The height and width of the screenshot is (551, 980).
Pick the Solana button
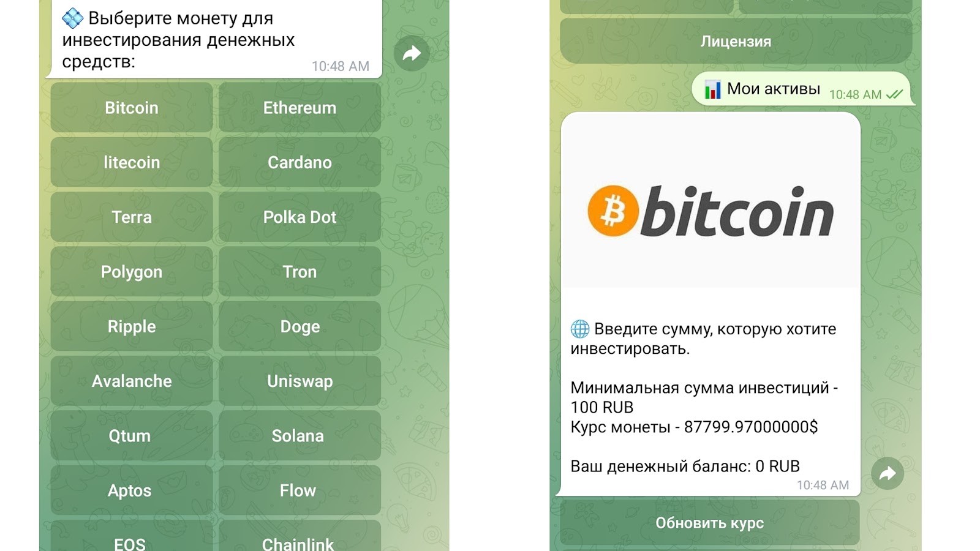[x=300, y=436]
